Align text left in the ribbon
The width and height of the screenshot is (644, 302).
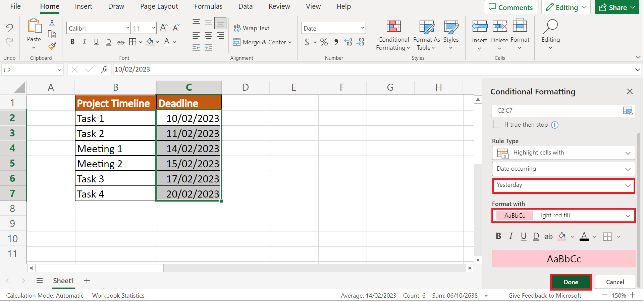tap(196, 35)
